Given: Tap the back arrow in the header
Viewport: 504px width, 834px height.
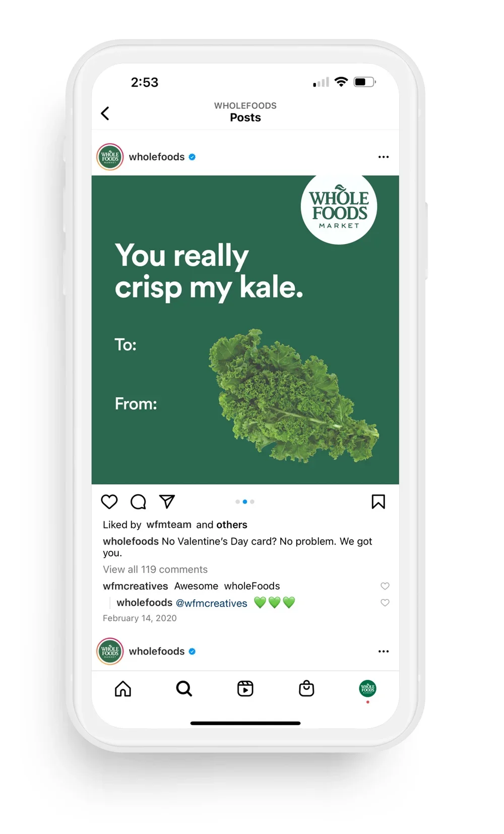Looking at the screenshot, I should click(105, 113).
